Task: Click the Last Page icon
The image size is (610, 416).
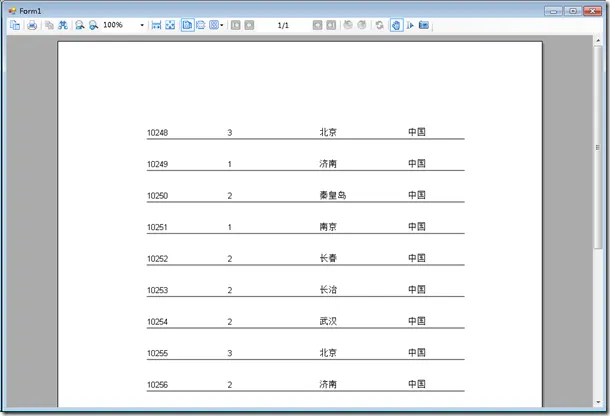Action: pos(331,25)
